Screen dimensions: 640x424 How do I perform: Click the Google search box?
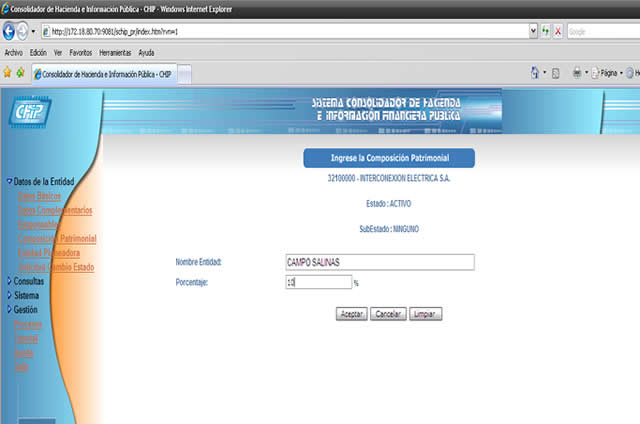(603, 31)
